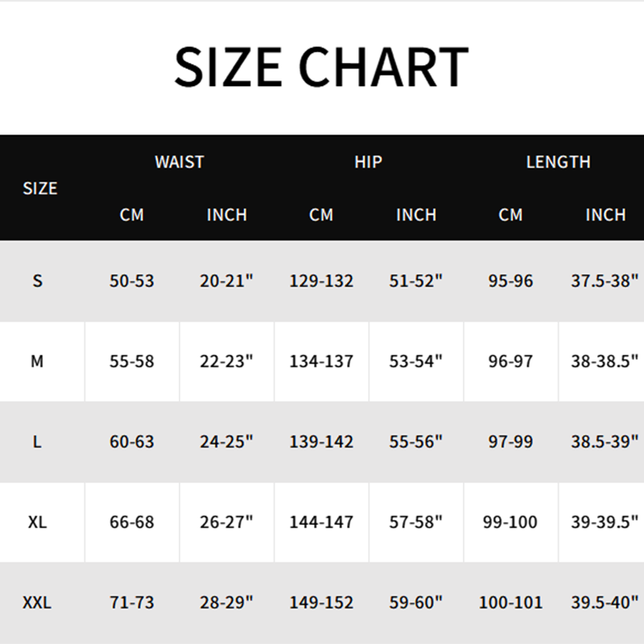
Task: Click the LENGTH column header
Action: tap(558, 162)
